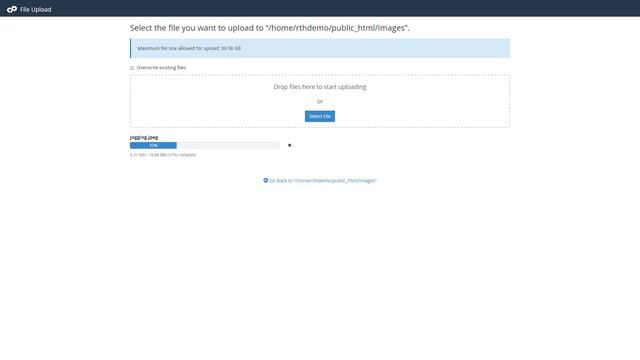Click the Maximum file size allowed notice

point(320,48)
